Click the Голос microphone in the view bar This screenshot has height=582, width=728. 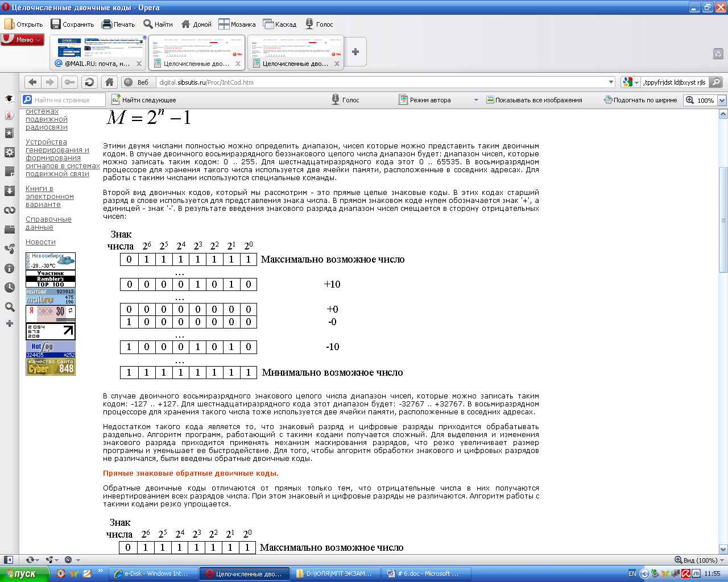(345, 99)
